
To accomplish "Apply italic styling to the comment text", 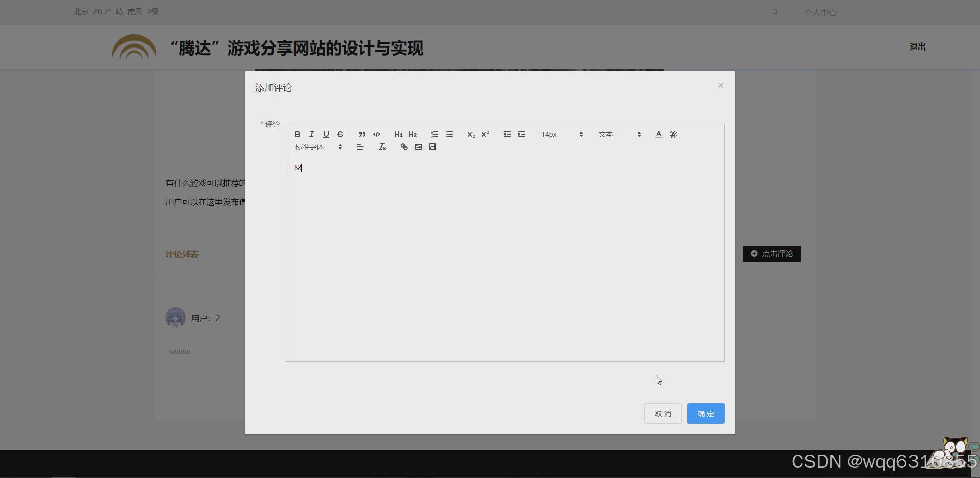I will (312, 134).
